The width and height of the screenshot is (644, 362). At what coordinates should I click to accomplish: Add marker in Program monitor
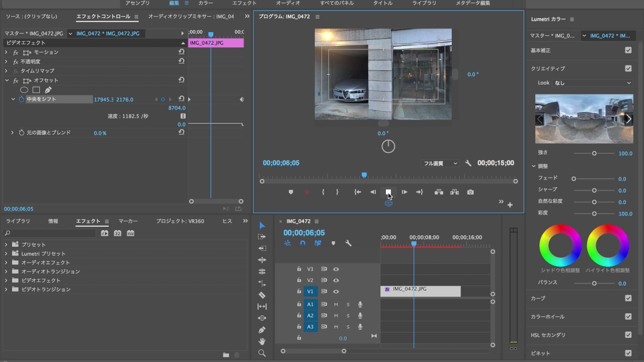tap(291, 192)
